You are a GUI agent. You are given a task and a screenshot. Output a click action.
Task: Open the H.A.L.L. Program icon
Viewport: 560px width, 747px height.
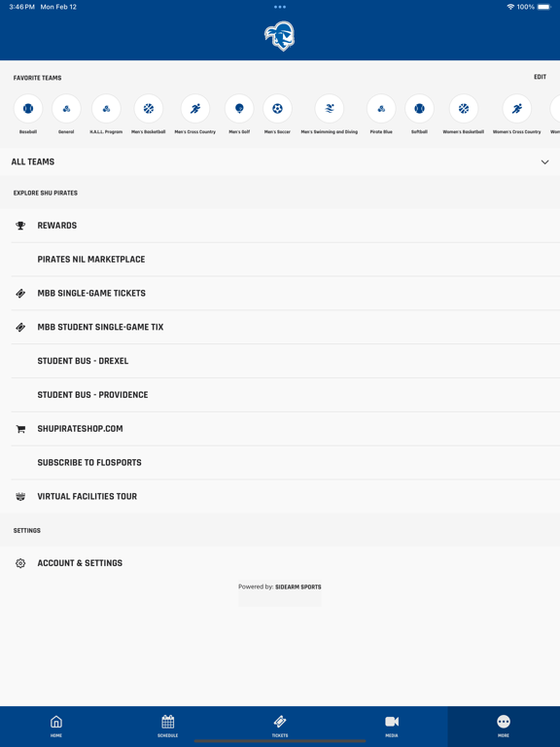point(106,109)
